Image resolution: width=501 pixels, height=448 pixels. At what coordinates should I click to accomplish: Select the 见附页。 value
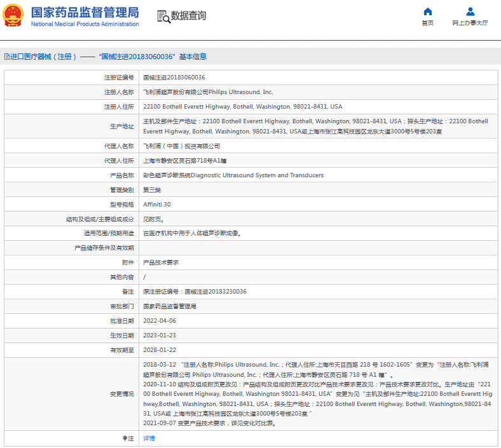[x=153, y=219]
